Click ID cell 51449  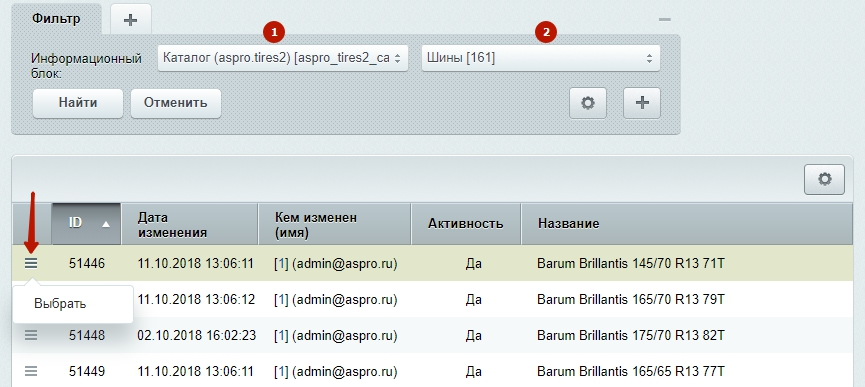87,371
